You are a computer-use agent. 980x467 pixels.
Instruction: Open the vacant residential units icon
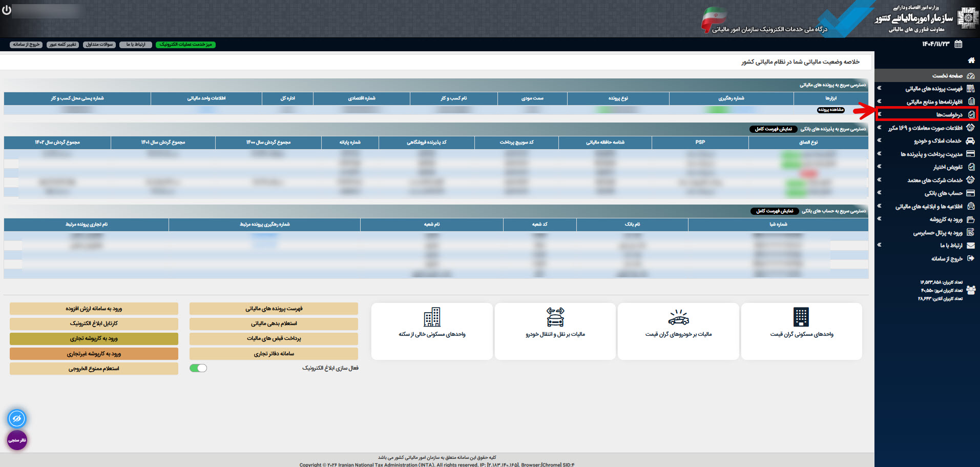tap(432, 317)
